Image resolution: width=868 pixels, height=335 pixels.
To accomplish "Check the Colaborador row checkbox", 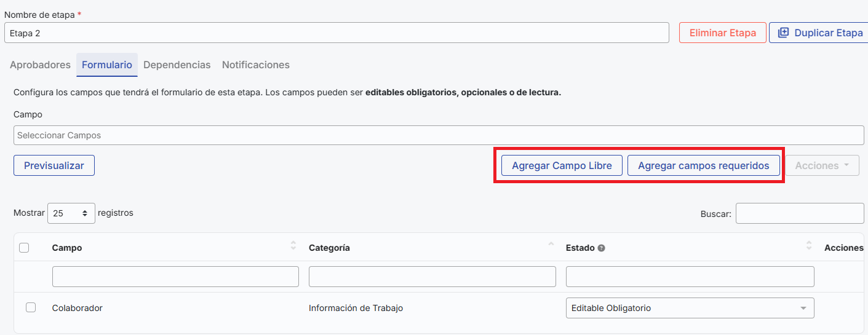I will [31, 307].
